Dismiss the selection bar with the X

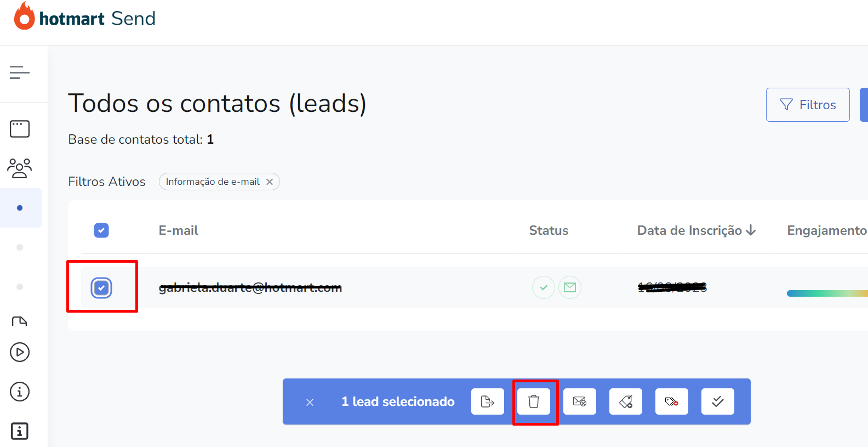tap(310, 402)
